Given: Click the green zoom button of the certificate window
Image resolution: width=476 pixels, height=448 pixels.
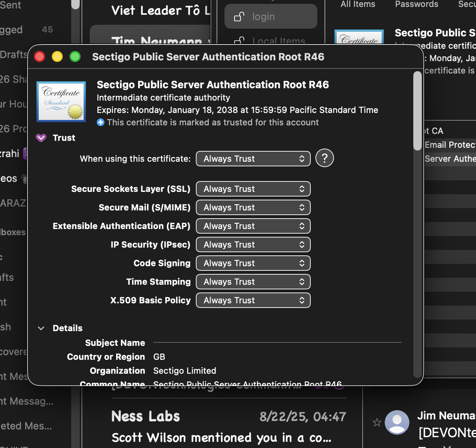Looking at the screenshot, I should pyautogui.click(x=75, y=57).
